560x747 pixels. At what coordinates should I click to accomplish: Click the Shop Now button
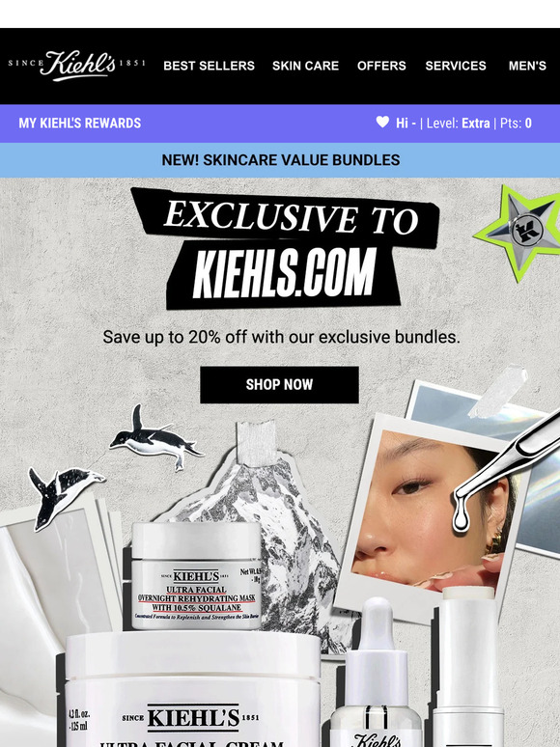(279, 384)
